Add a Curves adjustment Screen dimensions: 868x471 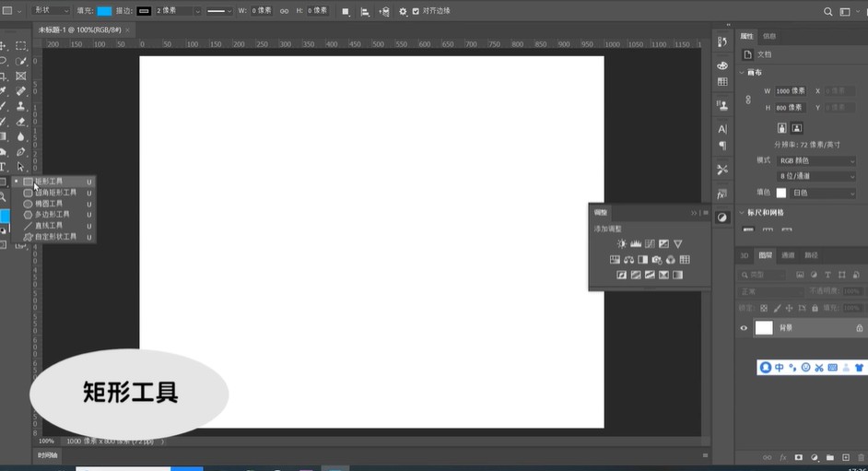point(650,244)
